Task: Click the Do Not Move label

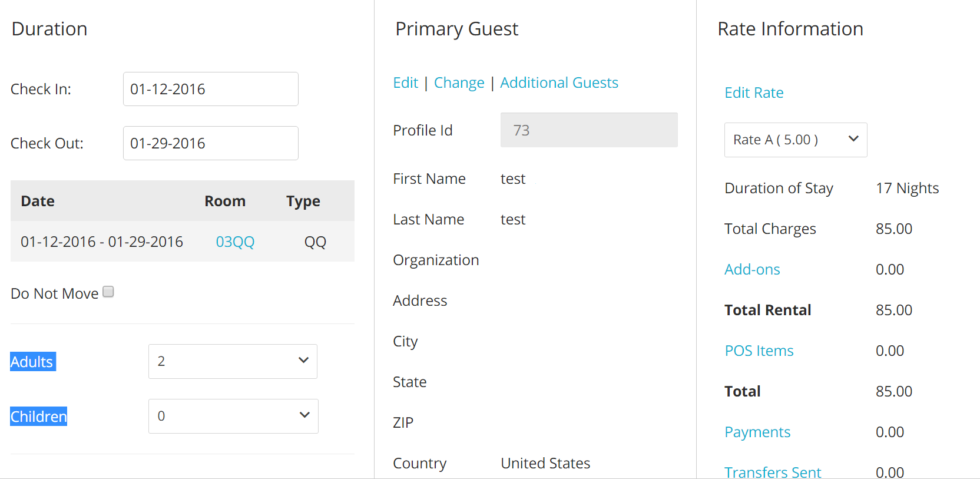Action: [55, 293]
